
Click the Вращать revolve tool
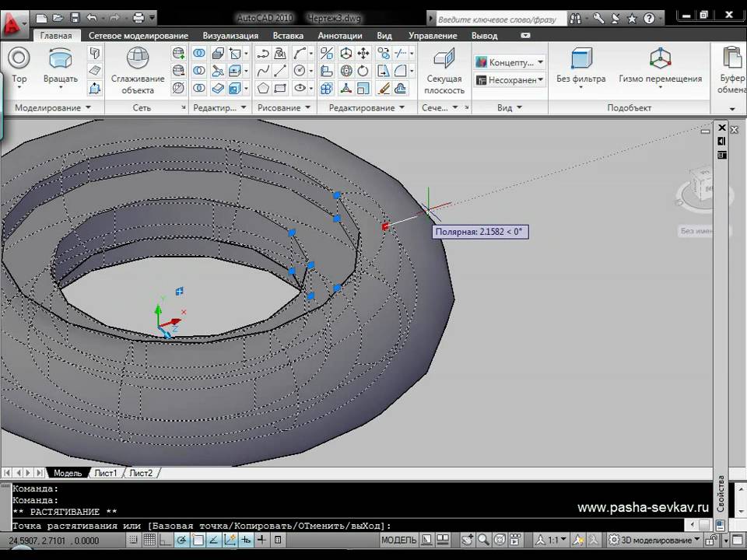click(61, 65)
